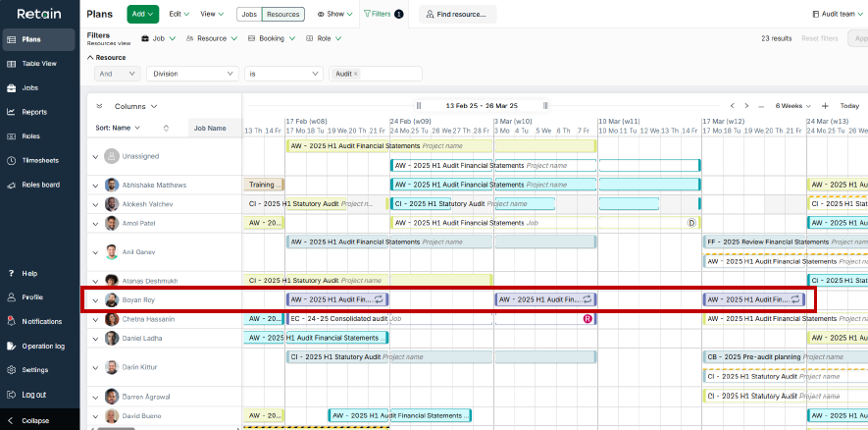This screenshot has height=430, width=868.
Task: Go to Reports in the sidebar
Action: pyautogui.click(x=34, y=112)
